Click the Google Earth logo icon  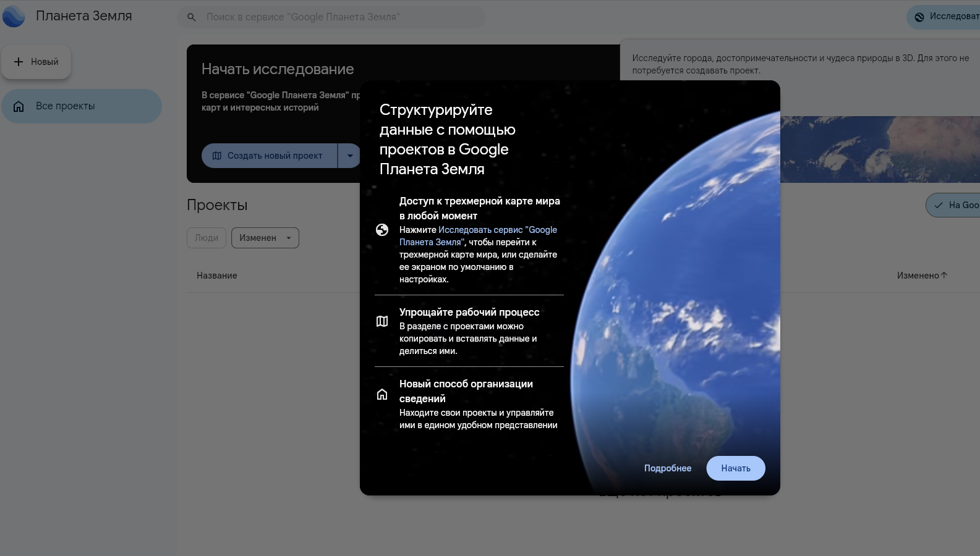pos(14,17)
